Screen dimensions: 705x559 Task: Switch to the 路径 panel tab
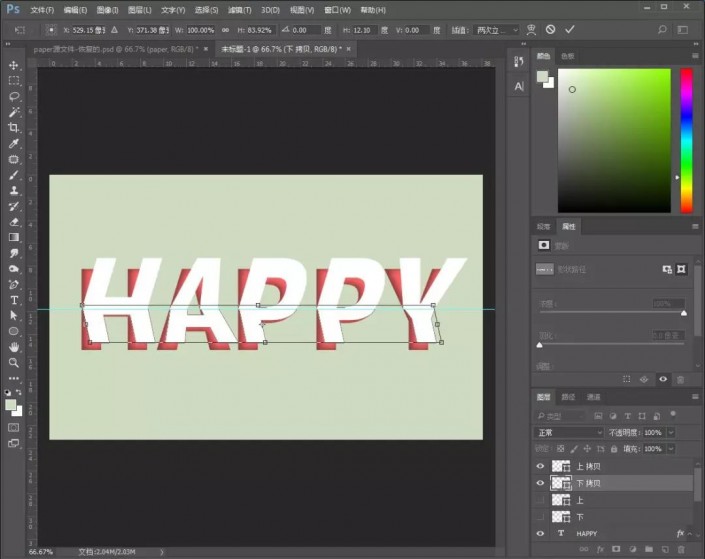(x=568, y=397)
